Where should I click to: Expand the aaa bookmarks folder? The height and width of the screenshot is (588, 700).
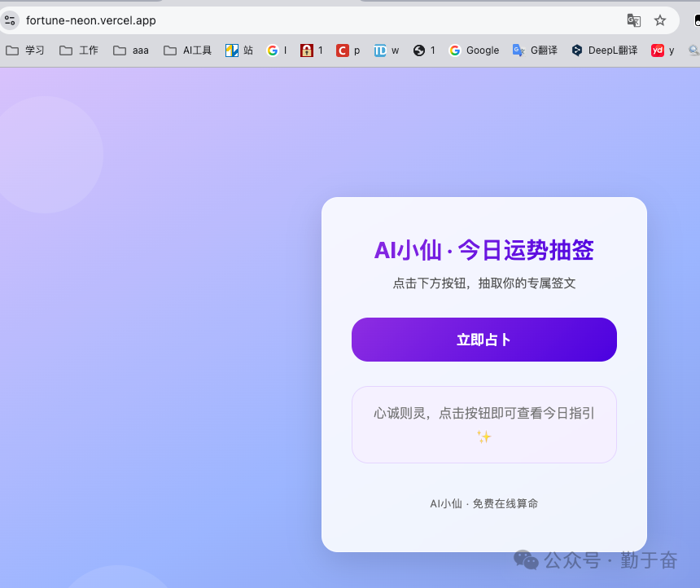(130, 50)
